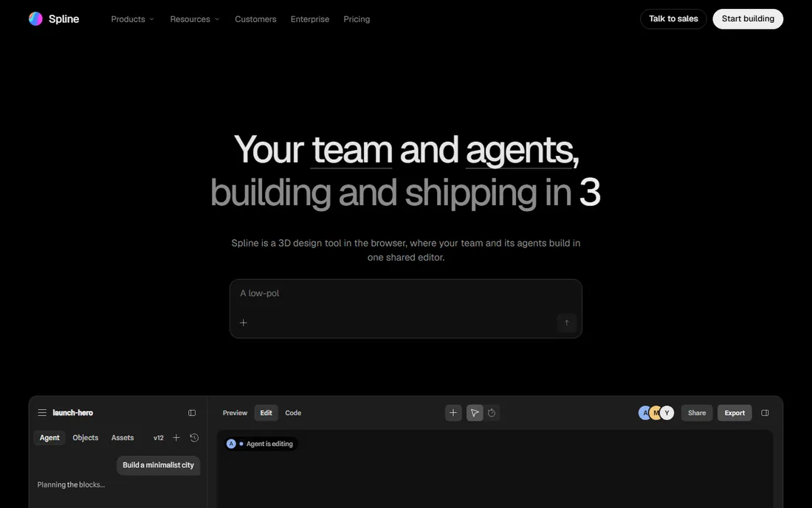This screenshot has height=508, width=812.
Task: Click the add object plus tool in toolbar
Action: [x=453, y=413]
